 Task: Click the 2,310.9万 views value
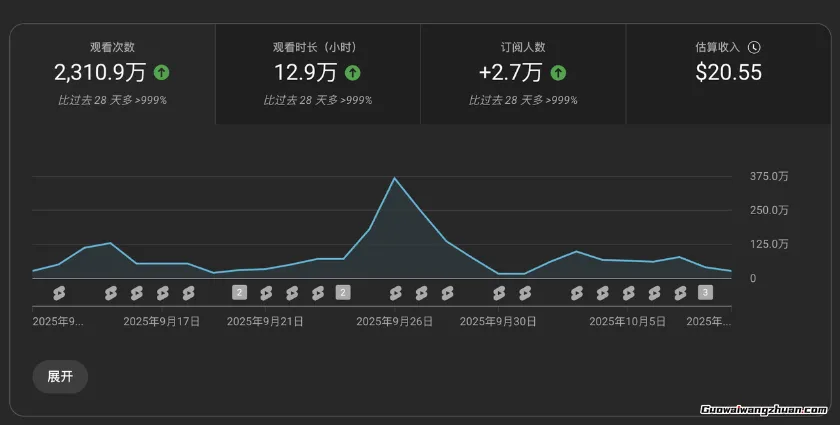click(100, 72)
